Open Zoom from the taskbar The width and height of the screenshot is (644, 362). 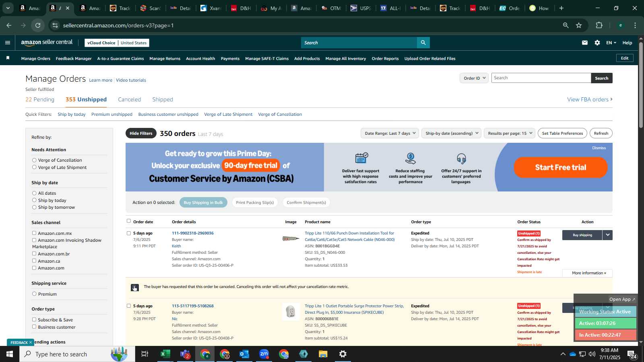click(264, 354)
